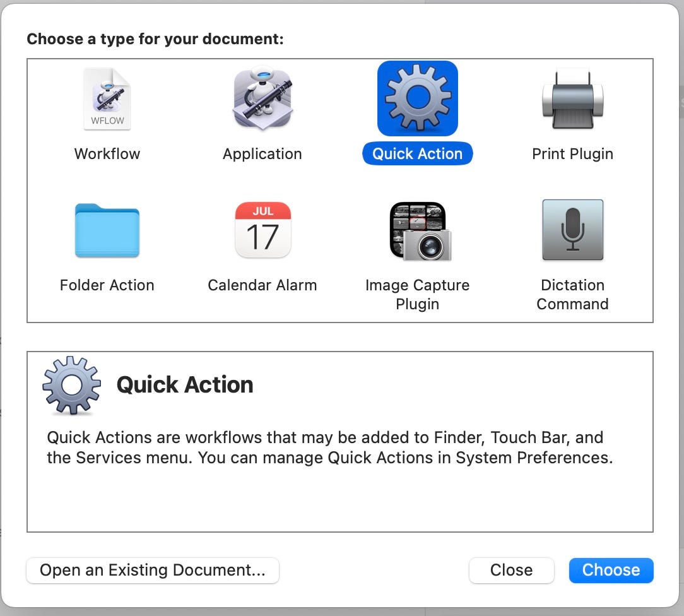Viewport: 684px width, 616px height.
Task: Click the gear icon in the description pane
Action: point(71,384)
